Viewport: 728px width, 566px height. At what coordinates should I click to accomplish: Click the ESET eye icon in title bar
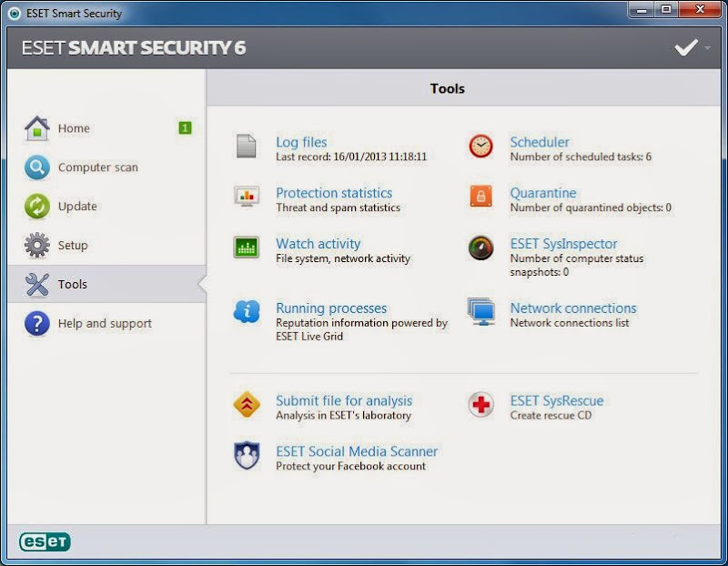(15, 14)
